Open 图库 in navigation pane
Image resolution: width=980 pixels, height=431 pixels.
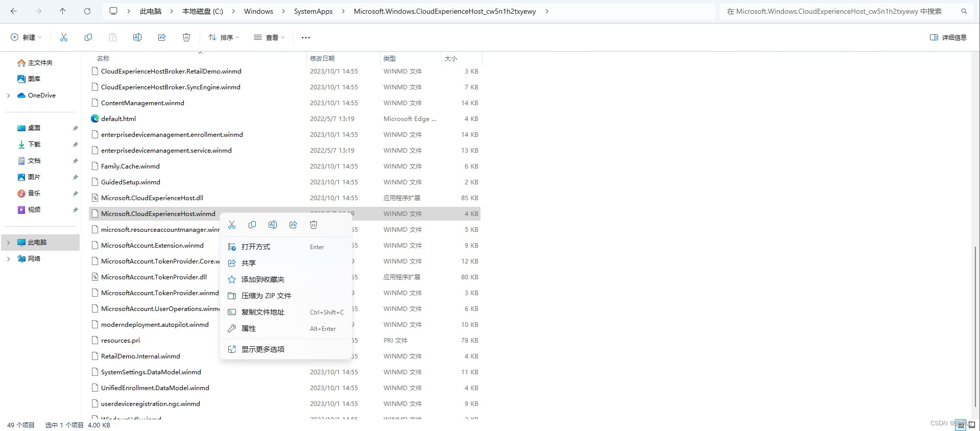(35, 79)
